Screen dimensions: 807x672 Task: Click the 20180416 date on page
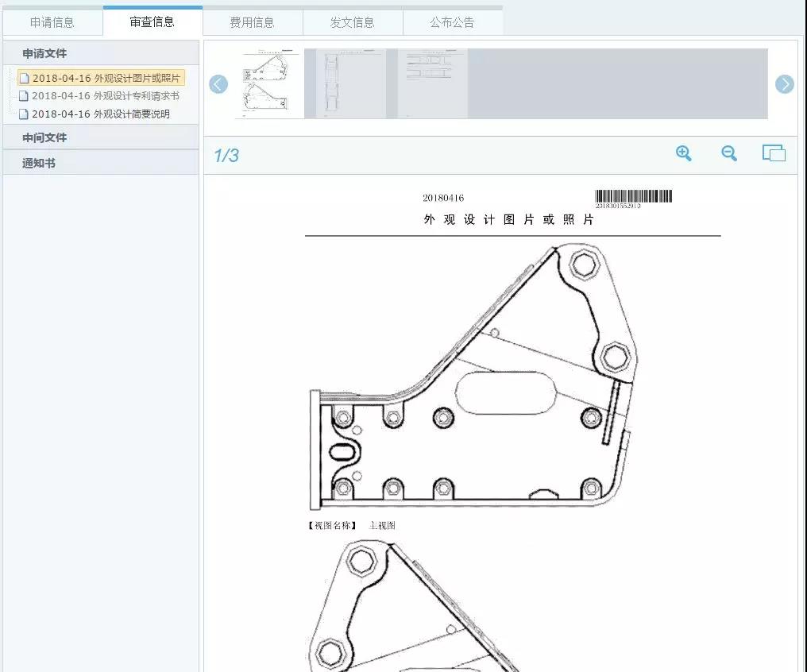[443, 198]
